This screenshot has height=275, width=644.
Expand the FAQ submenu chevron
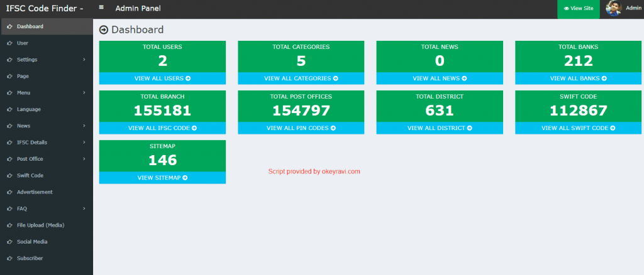click(x=84, y=208)
